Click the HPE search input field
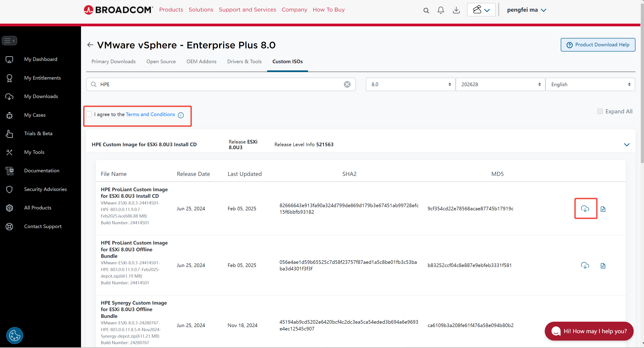 [221, 84]
